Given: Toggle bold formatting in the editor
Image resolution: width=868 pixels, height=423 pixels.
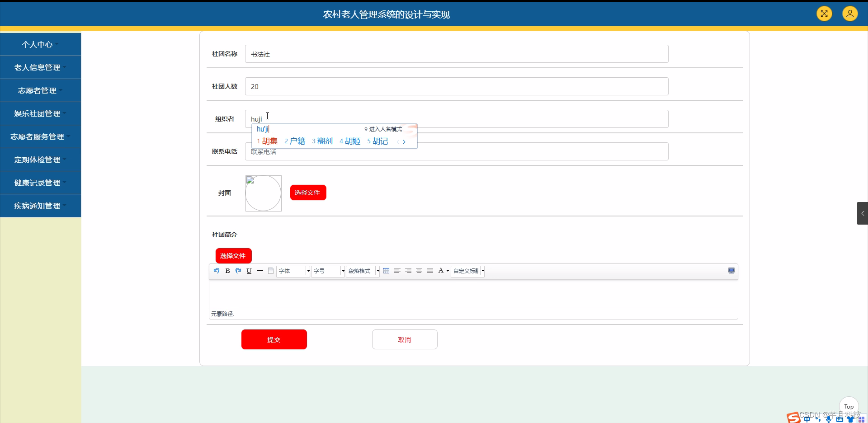Looking at the screenshot, I should tap(227, 271).
